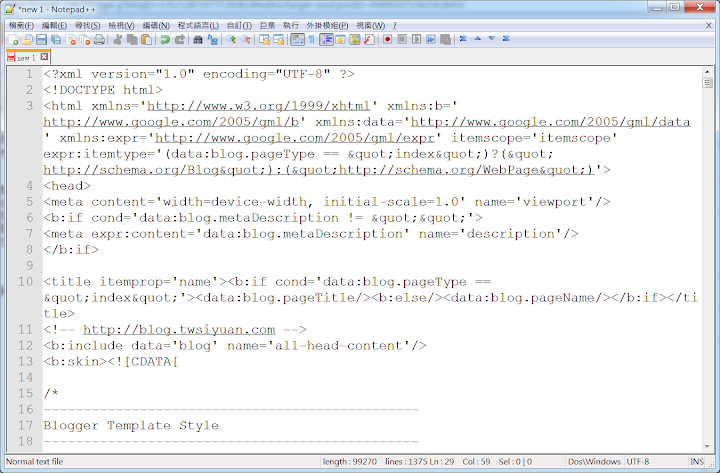720x473 pixels.
Task: Close the 'new 1' tab with red X
Action: (44, 57)
